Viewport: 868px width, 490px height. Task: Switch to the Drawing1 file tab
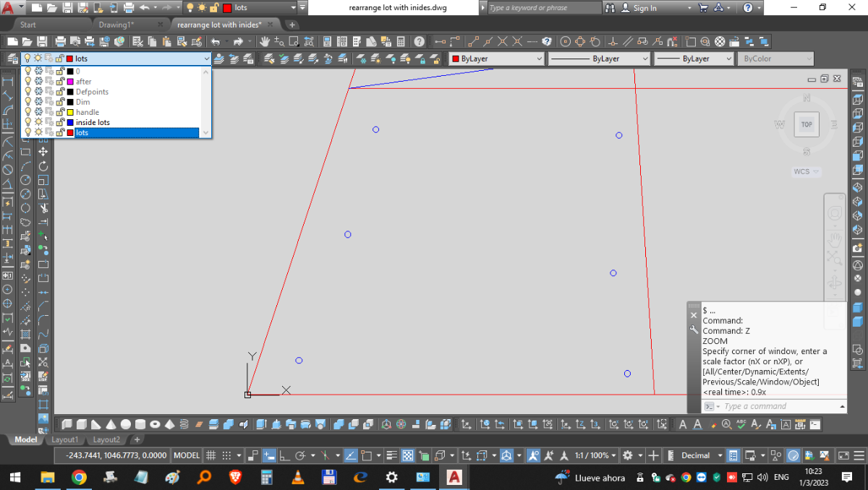tap(116, 24)
